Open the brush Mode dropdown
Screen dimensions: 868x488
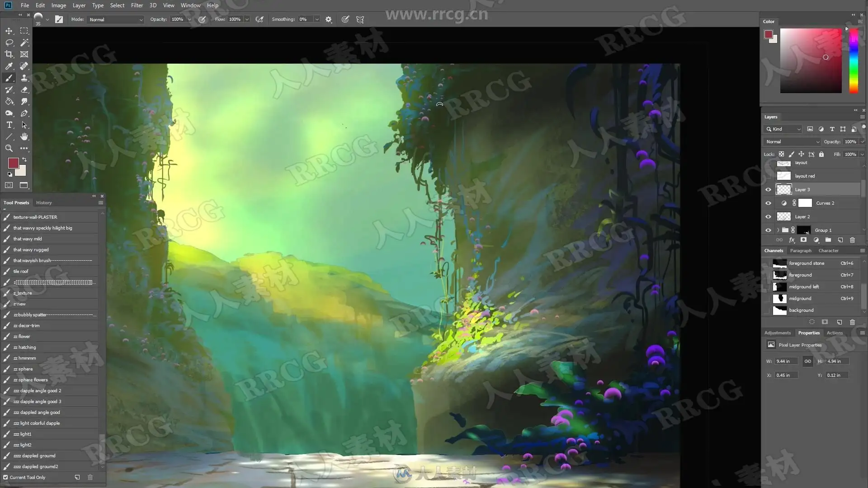116,19
